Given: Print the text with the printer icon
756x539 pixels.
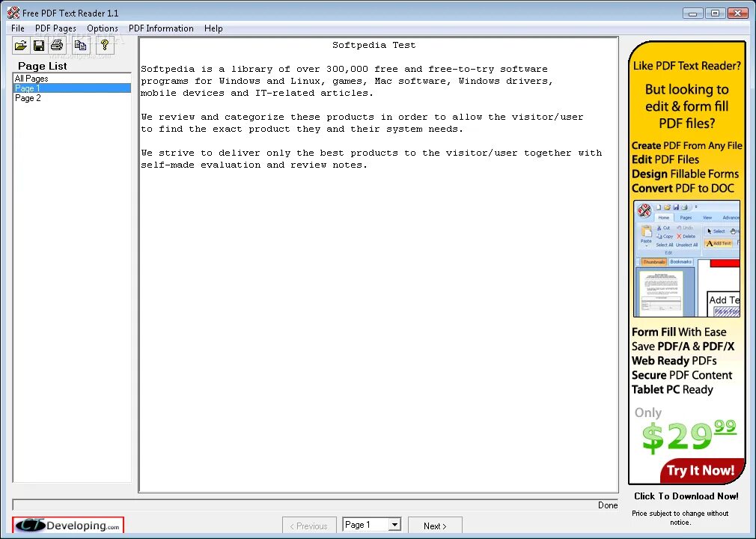Looking at the screenshot, I should 57,46.
